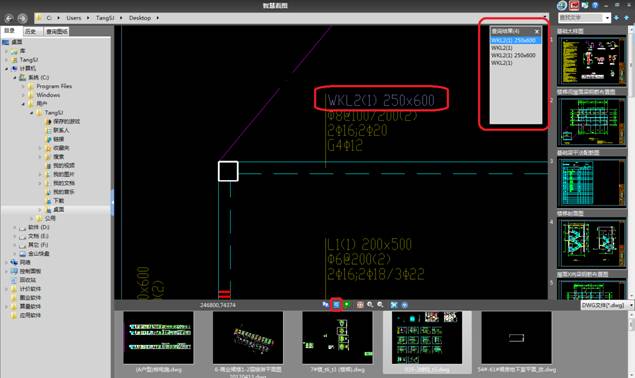Switch to the third tab in left panel
This screenshot has width=635, height=378.
click(56, 31)
